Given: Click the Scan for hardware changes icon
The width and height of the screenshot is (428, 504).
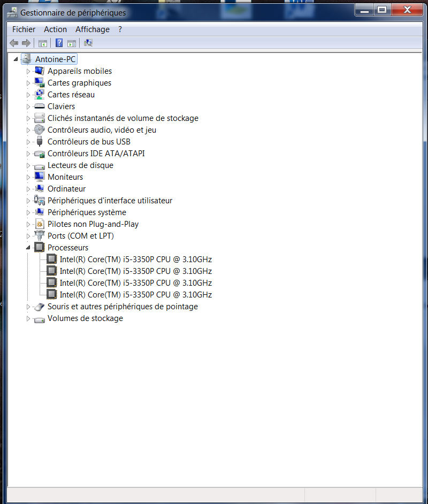Looking at the screenshot, I should (88, 43).
